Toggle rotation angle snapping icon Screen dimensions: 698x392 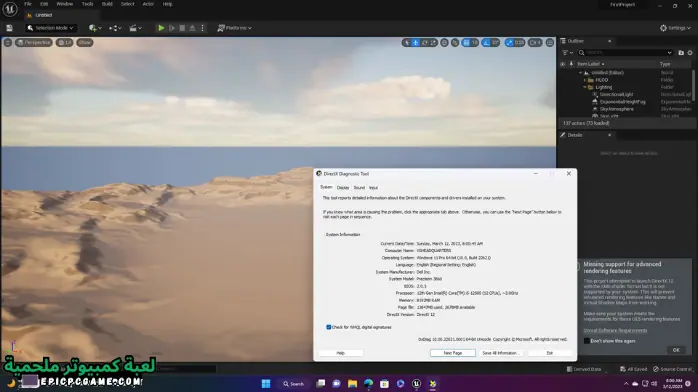click(x=487, y=43)
